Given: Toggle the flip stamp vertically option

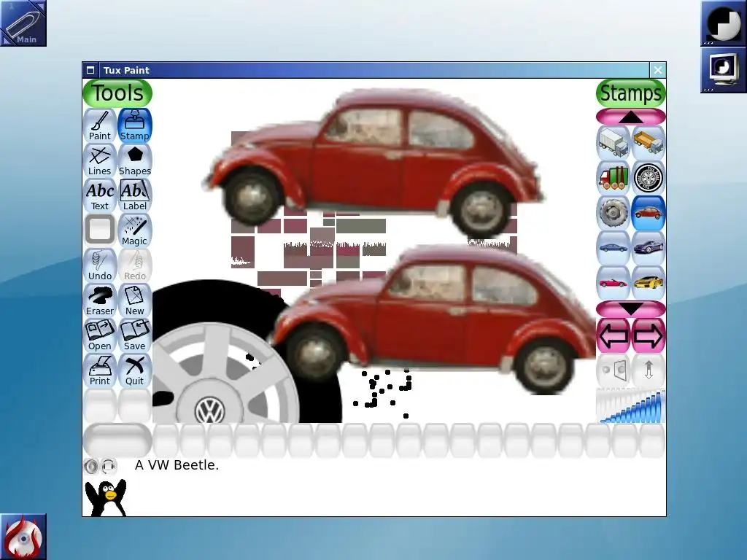Looking at the screenshot, I should (x=649, y=370).
